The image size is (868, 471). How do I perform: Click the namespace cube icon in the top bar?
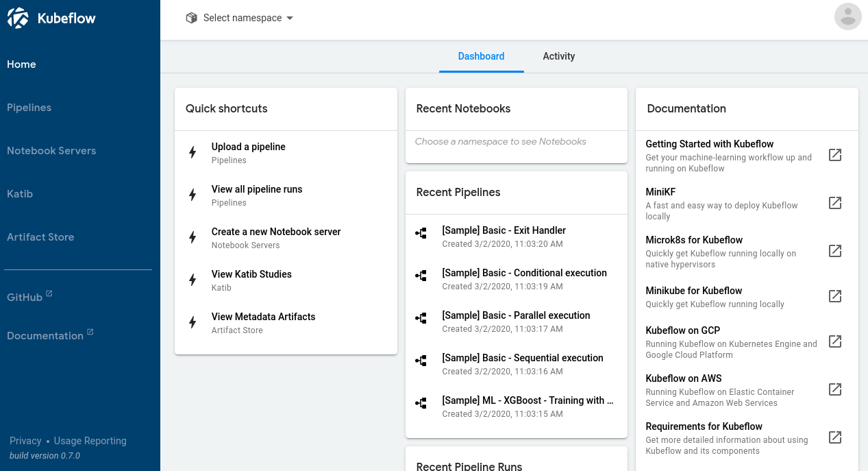[190, 18]
